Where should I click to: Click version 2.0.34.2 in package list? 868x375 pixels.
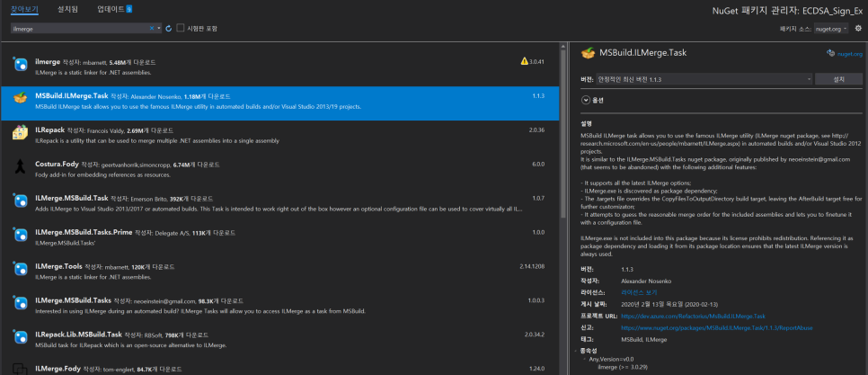535,335
